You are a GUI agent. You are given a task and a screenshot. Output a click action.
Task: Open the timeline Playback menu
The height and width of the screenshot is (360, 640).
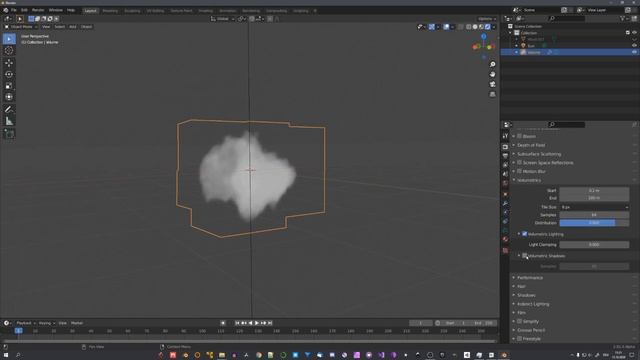25,323
